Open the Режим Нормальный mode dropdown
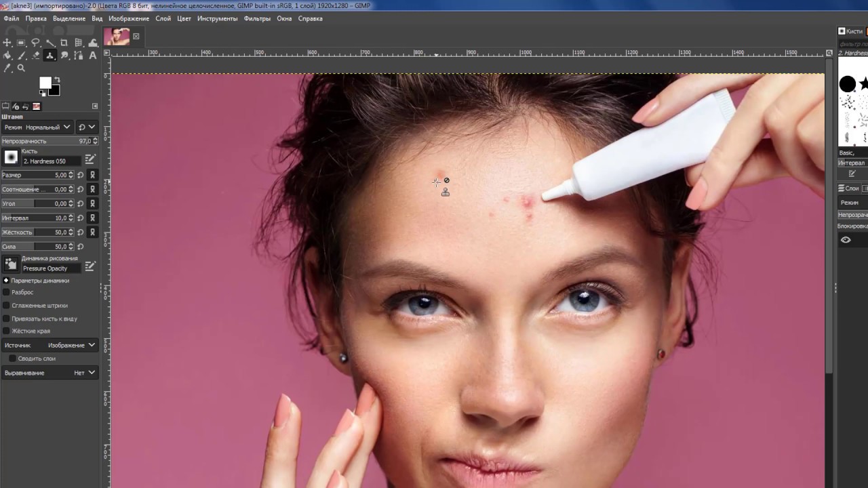The width and height of the screenshot is (868, 488). point(37,127)
